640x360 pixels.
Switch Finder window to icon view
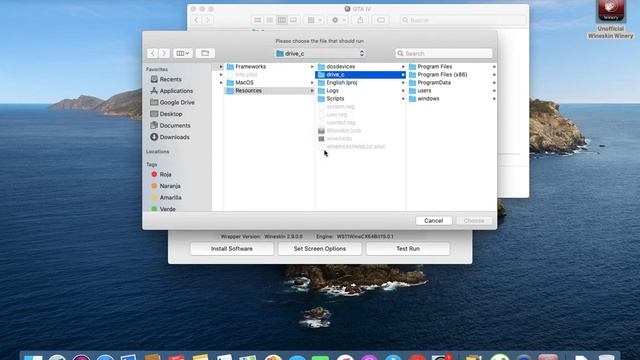coord(258,20)
